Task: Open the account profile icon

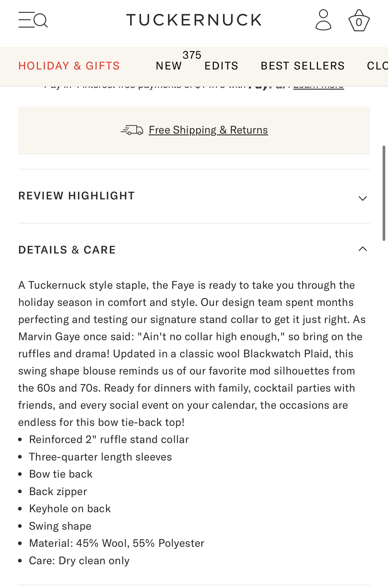Action: pyautogui.click(x=323, y=20)
